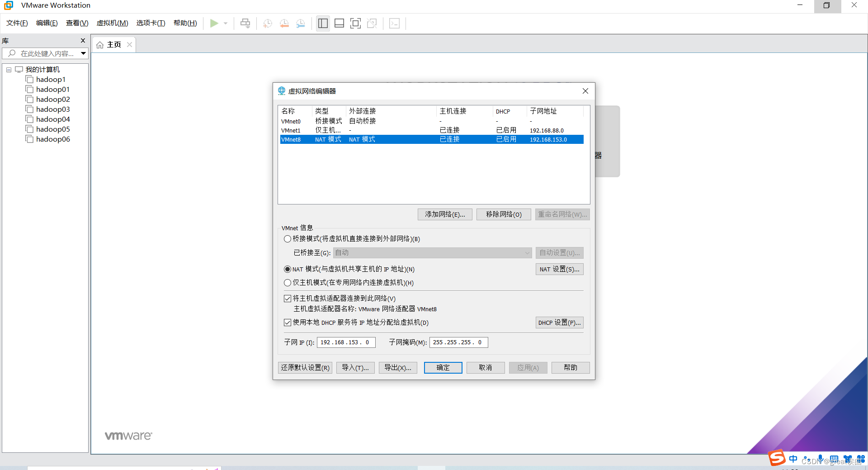Screen dimensions: 868x470
Task: Select the hadoop02 virtual machine
Action: [x=53, y=100]
